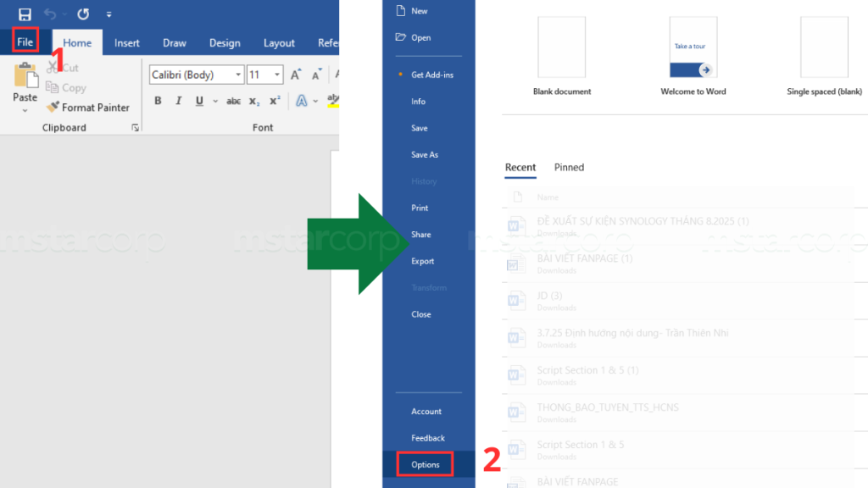Click Options in the File menu sidebar
Viewport: 868px width, 488px height.
[x=424, y=464]
